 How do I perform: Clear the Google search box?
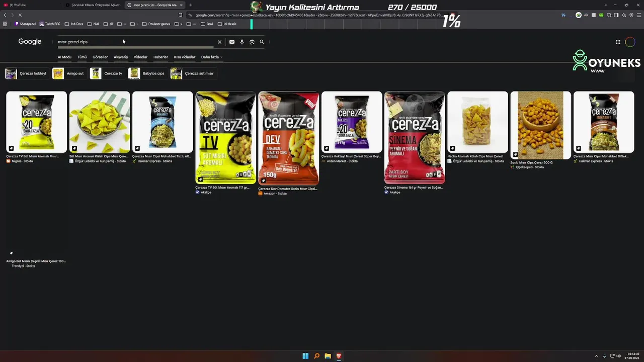pyautogui.click(x=219, y=42)
